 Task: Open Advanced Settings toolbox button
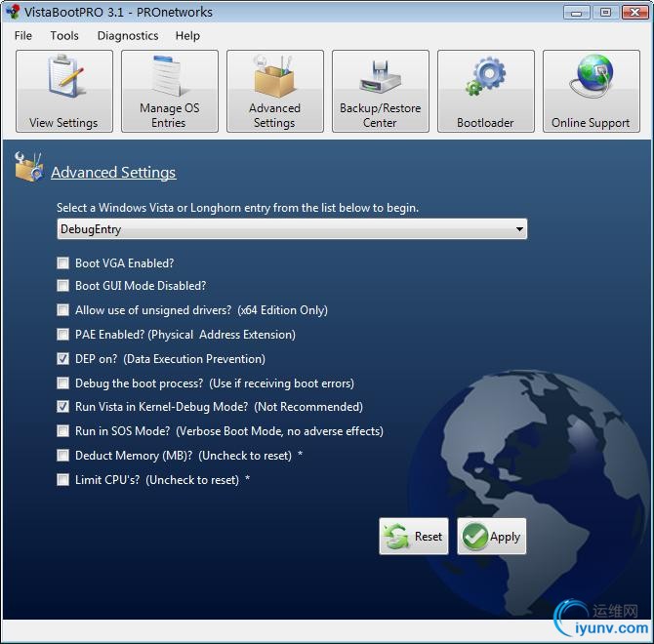[275, 91]
